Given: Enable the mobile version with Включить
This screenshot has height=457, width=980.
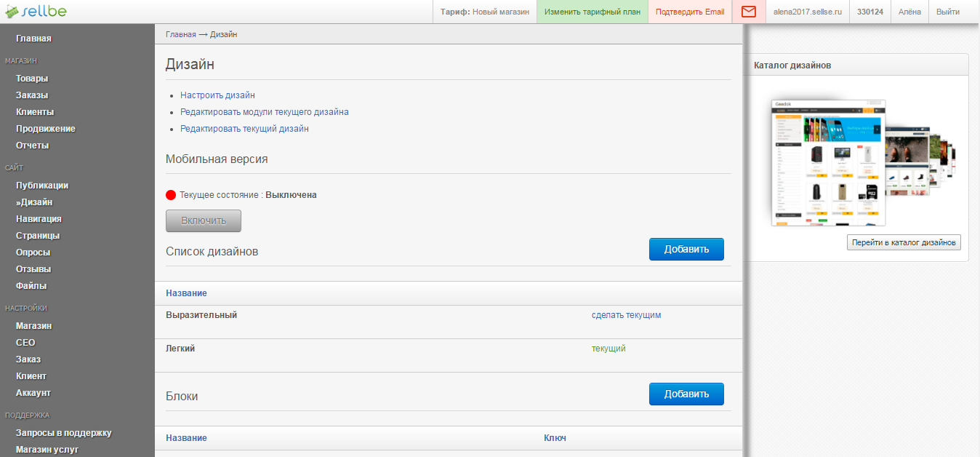Looking at the screenshot, I should click(204, 220).
